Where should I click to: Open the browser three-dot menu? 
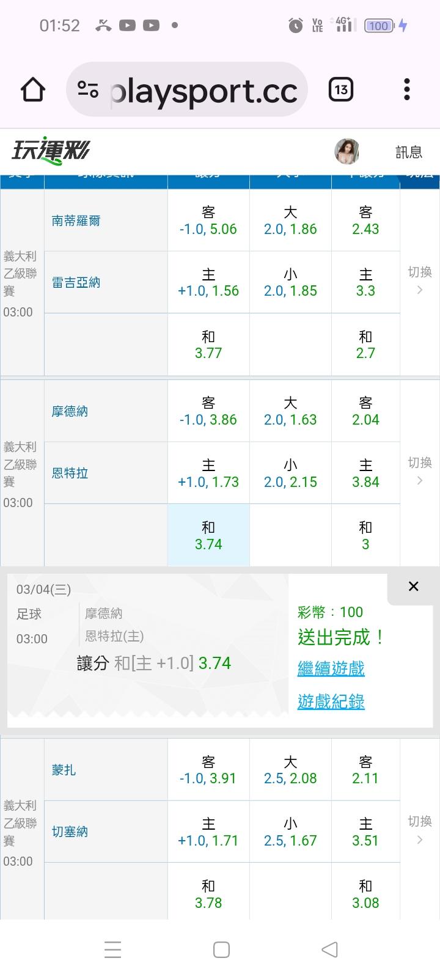(x=407, y=90)
